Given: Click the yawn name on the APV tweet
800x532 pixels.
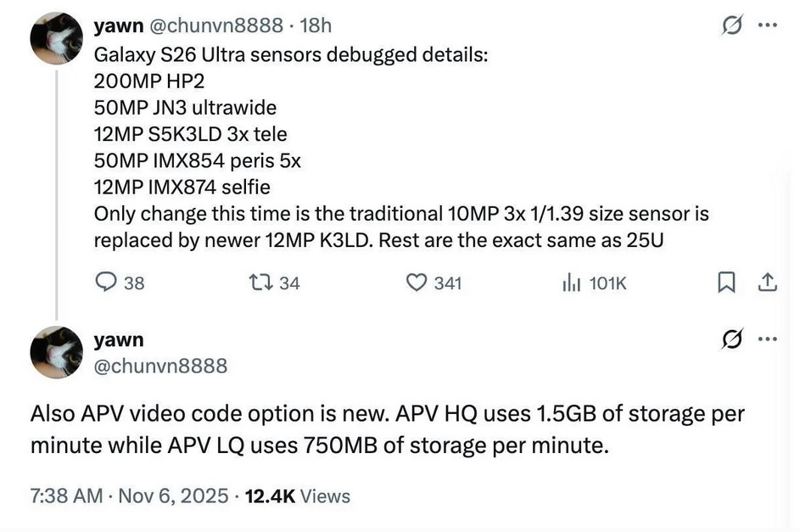Looking at the screenshot, I should coord(119,340).
